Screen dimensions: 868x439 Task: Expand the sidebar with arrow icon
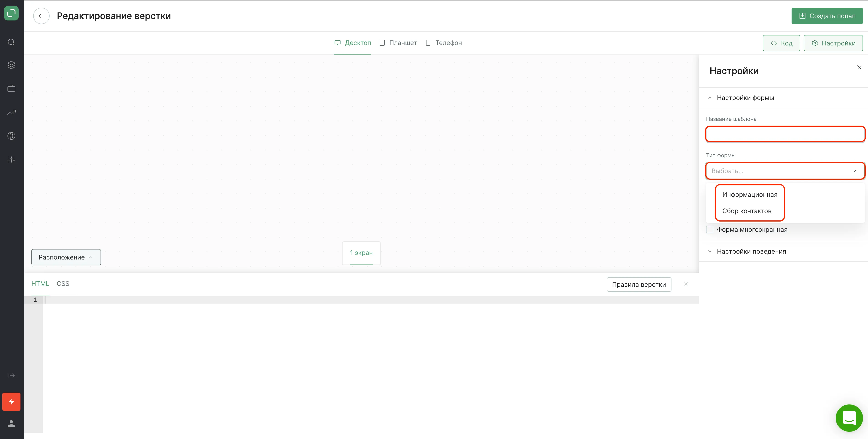(x=11, y=375)
